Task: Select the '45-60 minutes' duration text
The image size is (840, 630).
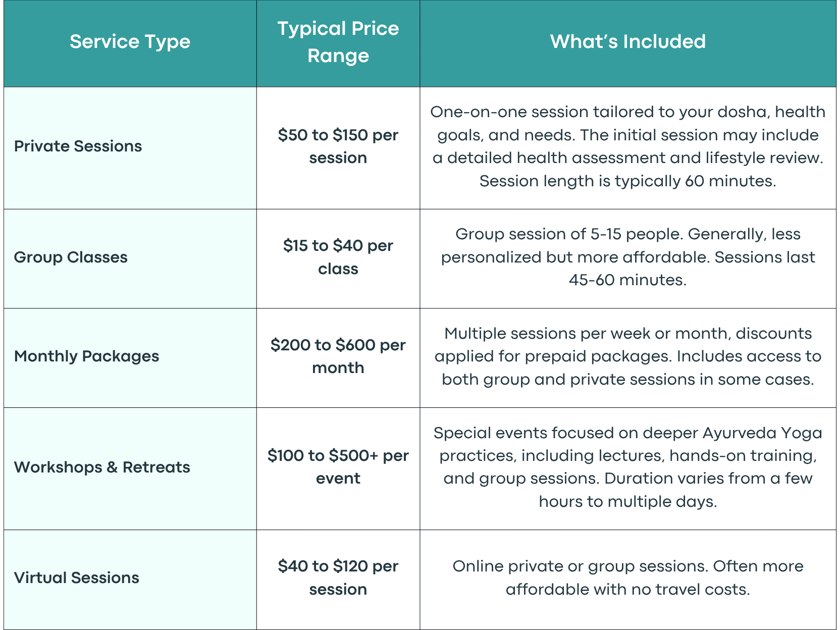Action: click(x=627, y=280)
